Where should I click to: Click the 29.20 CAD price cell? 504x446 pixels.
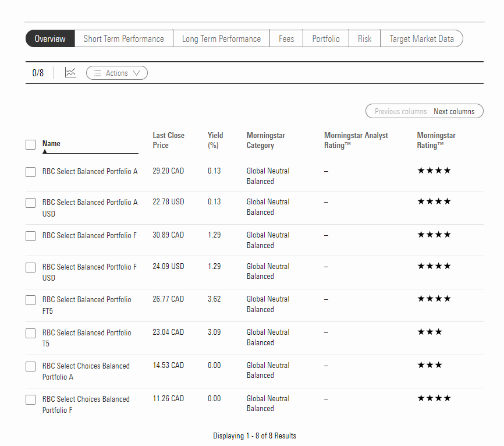click(168, 171)
